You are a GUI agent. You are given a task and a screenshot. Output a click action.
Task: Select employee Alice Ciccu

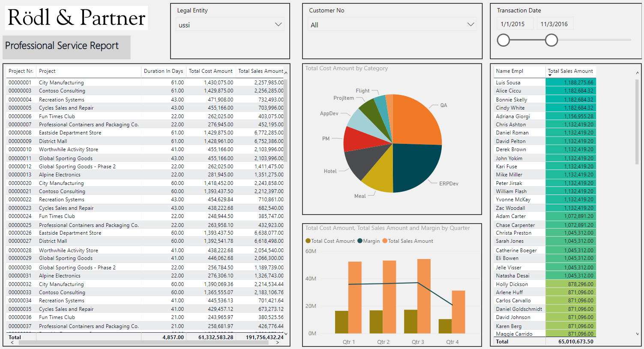pos(509,91)
